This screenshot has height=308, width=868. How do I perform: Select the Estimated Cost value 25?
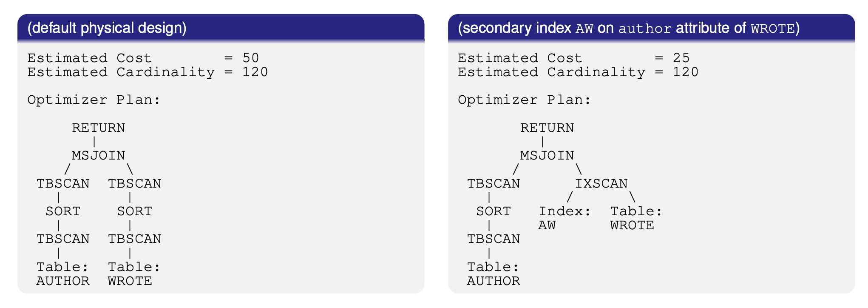click(681, 58)
